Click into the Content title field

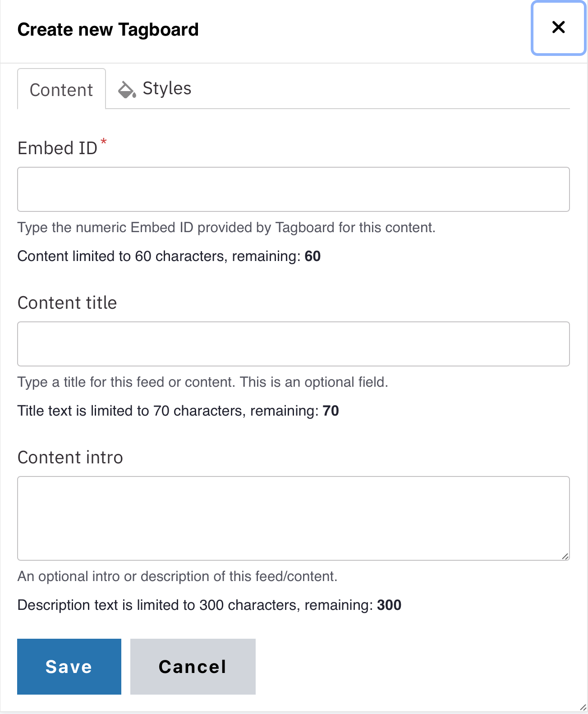click(x=293, y=344)
